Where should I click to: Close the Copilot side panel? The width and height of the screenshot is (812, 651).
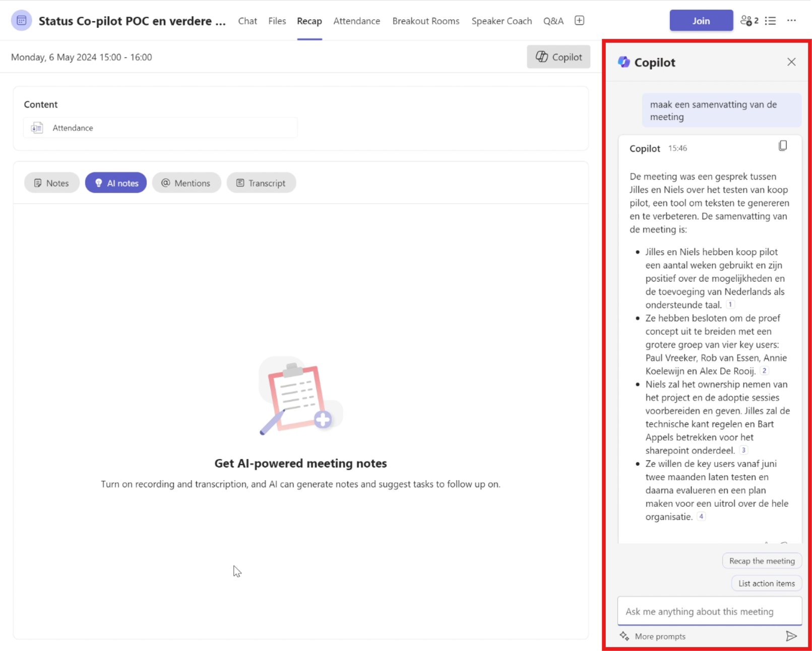tap(791, 62)
